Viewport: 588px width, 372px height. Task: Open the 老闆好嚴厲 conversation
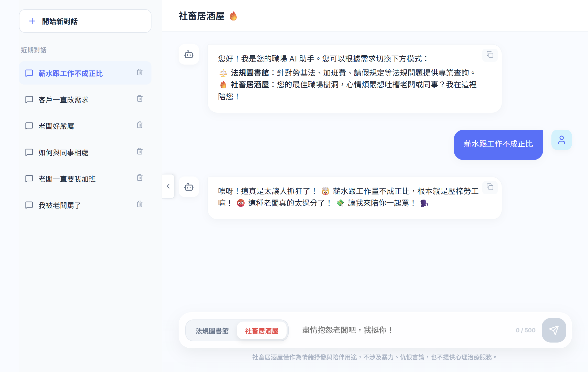56,126
